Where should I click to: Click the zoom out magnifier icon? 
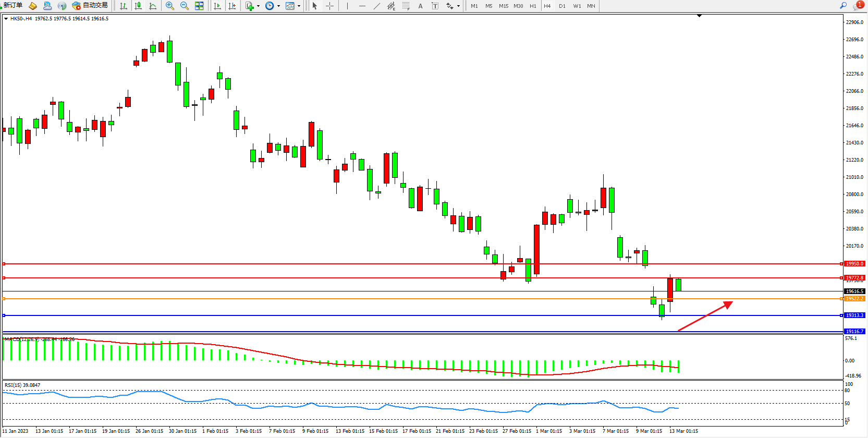pyautogui.click(x=184, y=6)
